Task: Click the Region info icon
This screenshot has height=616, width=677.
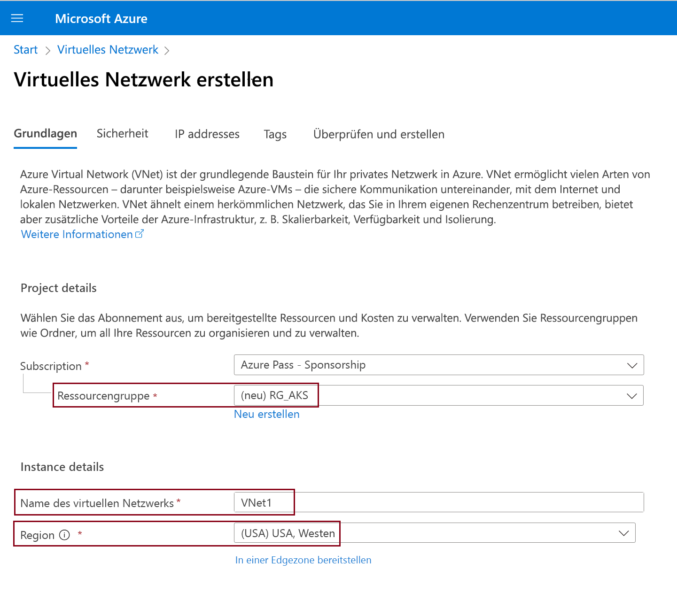Action: click(x=65, y=535)
